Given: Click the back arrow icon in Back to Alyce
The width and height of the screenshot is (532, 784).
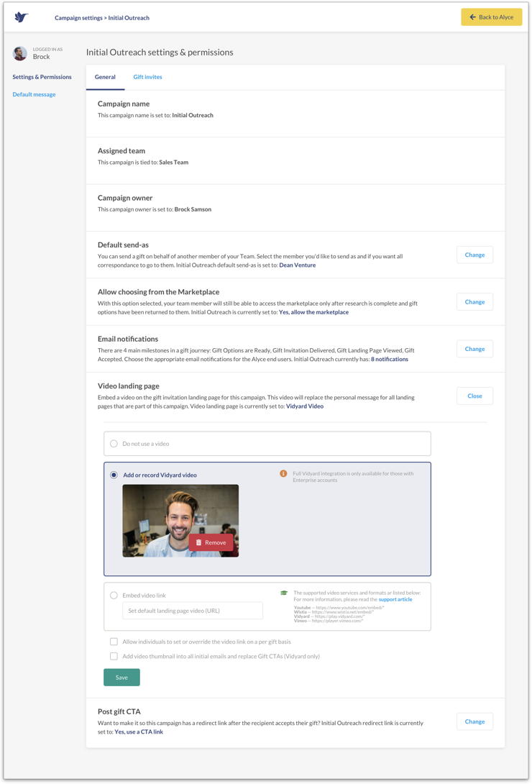Looking at the screenshot, I should pos(472,17).
